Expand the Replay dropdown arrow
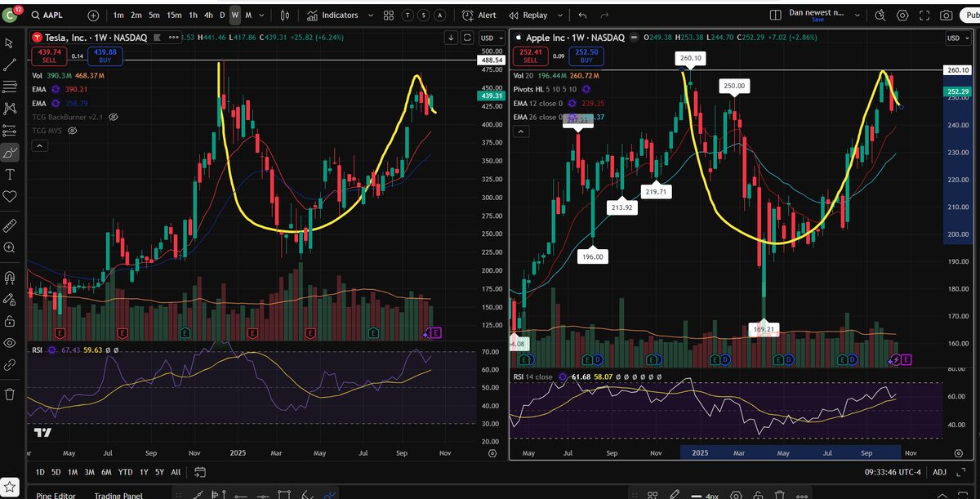Image resolution: width=980 pixels, height=499 pixels. pyautogui.click(x=562, y=16)
